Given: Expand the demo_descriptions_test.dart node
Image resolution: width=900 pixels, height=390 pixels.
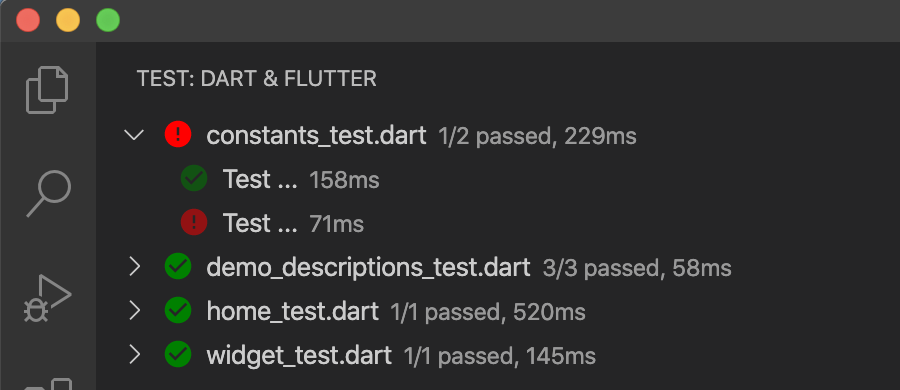Looking at the screenshot, I should [x=135, y=267].
